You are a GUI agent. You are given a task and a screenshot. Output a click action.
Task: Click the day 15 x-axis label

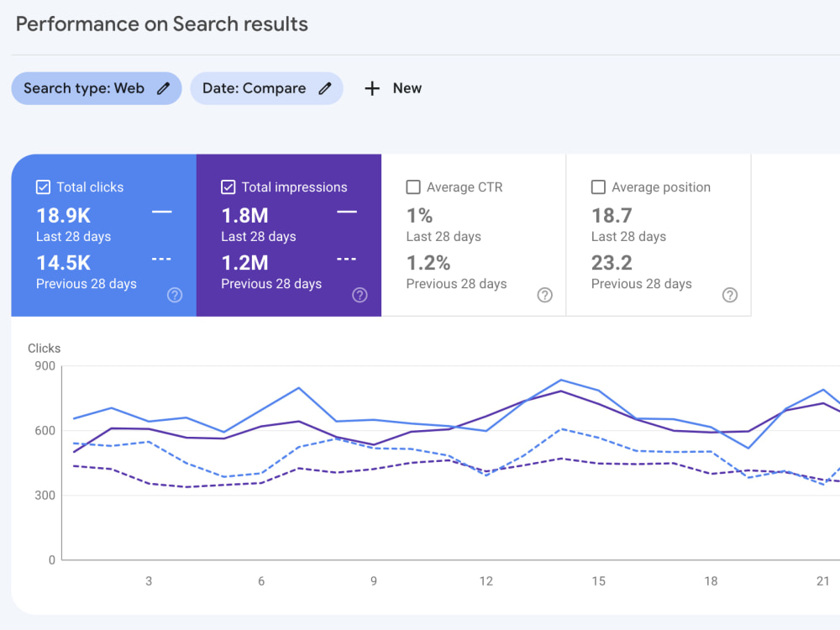(598, 581)
